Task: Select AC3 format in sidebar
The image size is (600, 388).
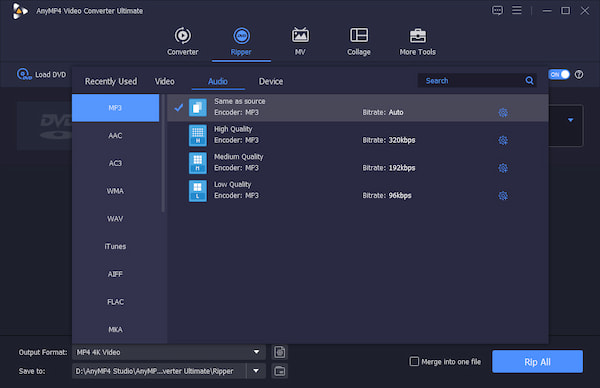Action: tap(115, 163)
